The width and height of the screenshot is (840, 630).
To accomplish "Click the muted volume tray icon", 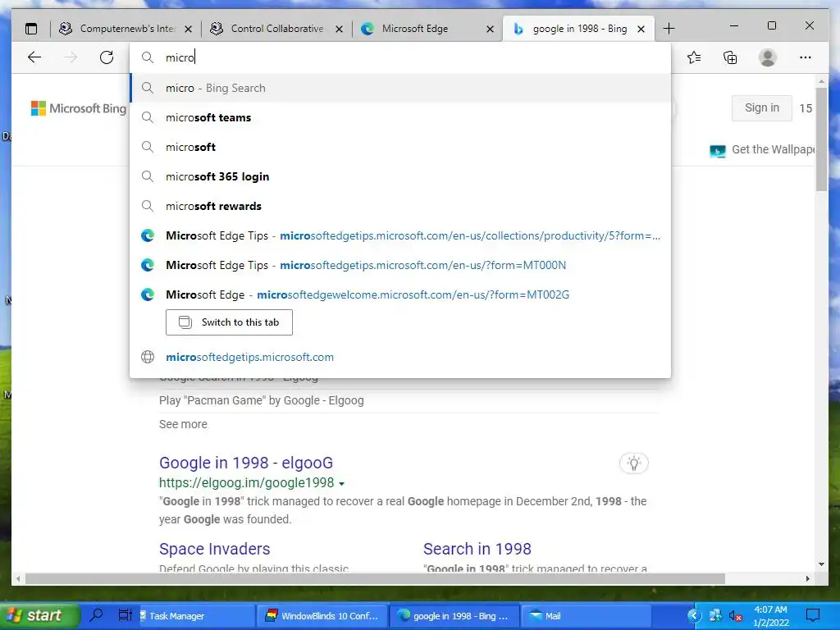I will [736, 616].
